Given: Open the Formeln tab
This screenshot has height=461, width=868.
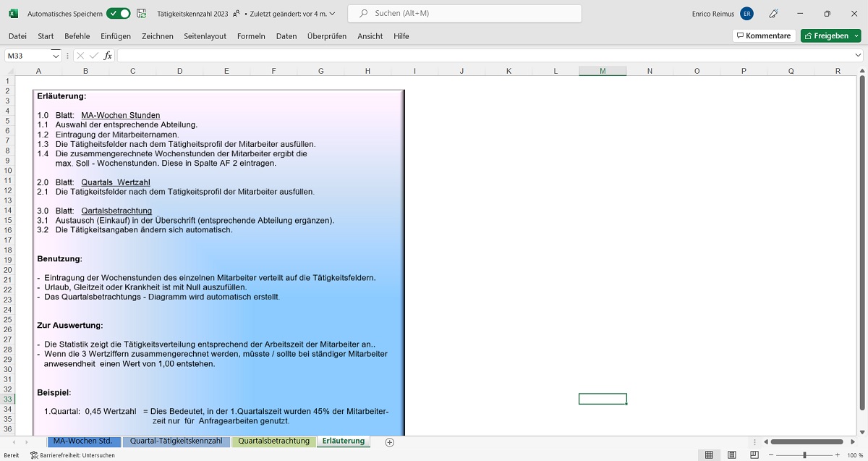Looking at the screenshot, I should point(251,36).
